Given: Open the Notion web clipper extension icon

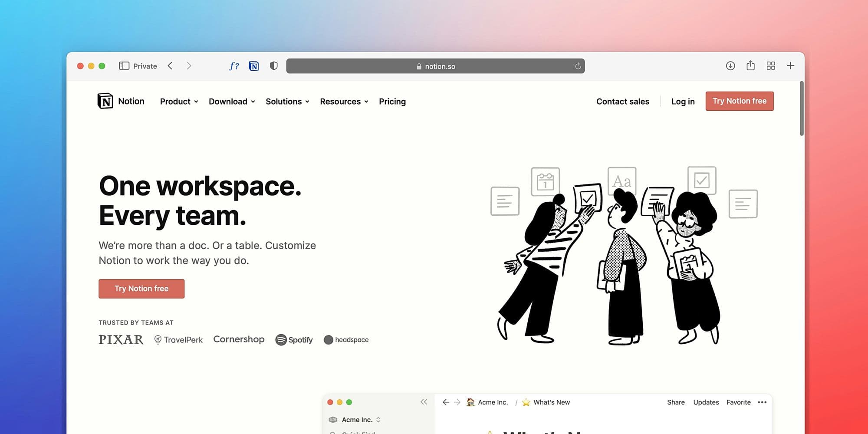Looking at the screenshot, I should pos(254,66).
